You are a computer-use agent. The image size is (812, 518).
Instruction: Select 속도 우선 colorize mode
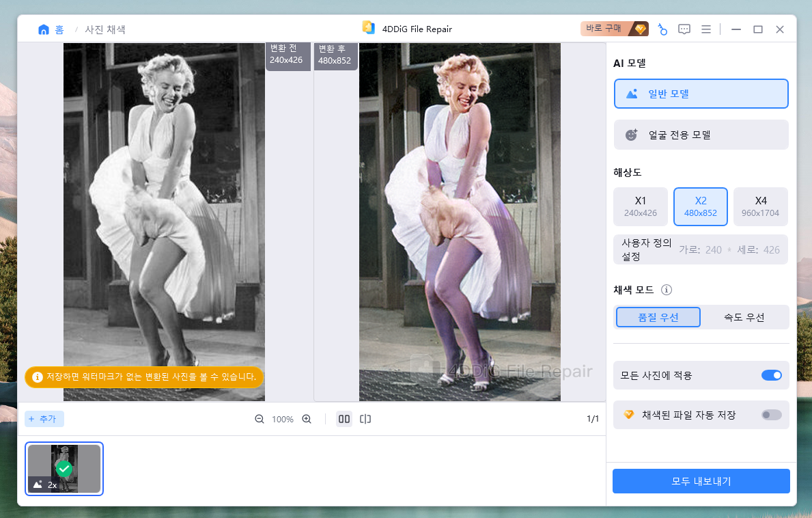(x=744, y=317)
